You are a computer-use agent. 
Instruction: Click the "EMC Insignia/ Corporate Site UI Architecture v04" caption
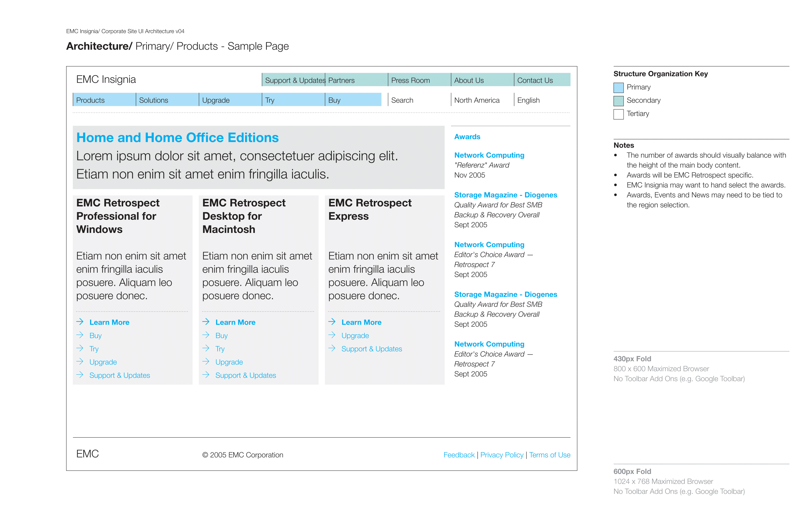(x=125, y=31)
